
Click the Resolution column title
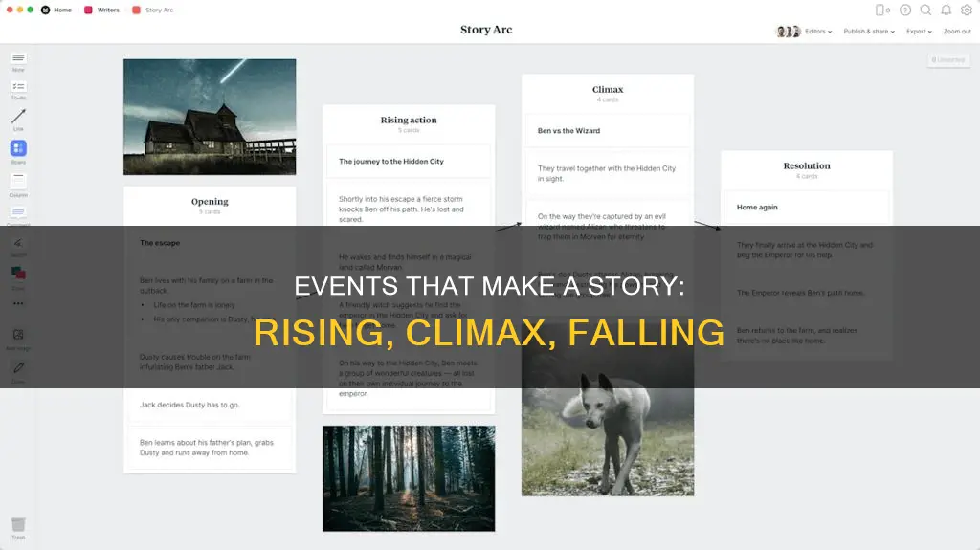tap(807, 165)
